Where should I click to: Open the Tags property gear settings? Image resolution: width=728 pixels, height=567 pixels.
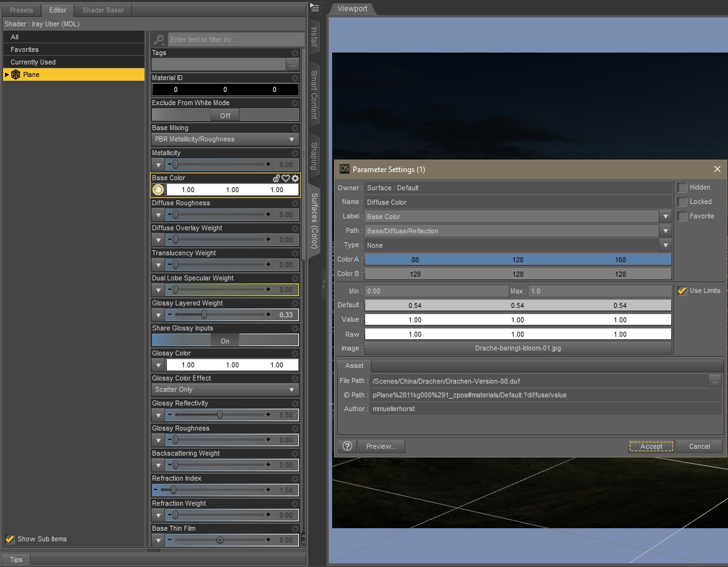[x=295, y=53]
